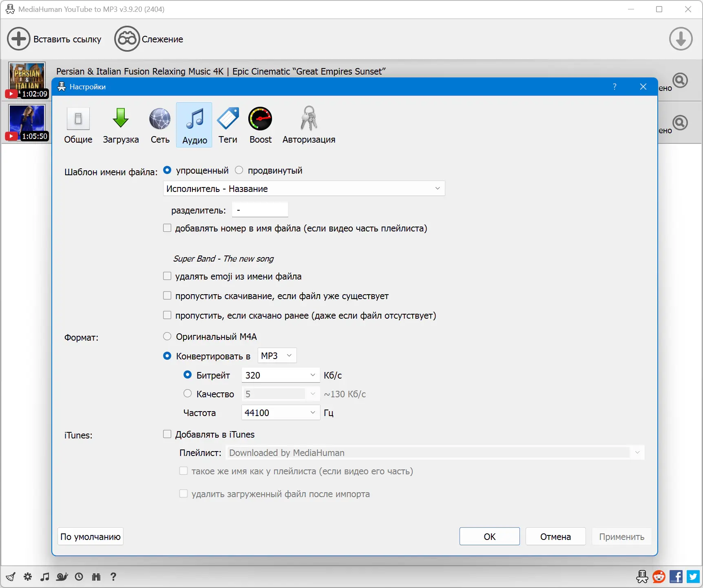Open the Качество value dropdown showing 5
This screenshot has width=703, height=588.
(x=281, y=394)
